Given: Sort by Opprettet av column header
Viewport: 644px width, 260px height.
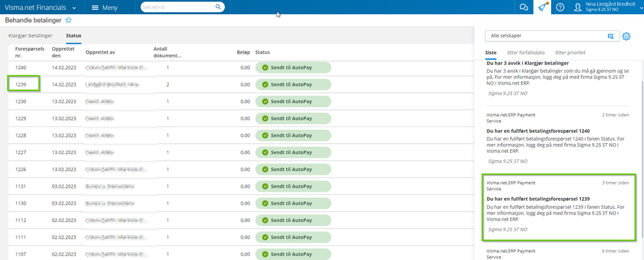Looking at the screenshot, I should coord(101,52).
